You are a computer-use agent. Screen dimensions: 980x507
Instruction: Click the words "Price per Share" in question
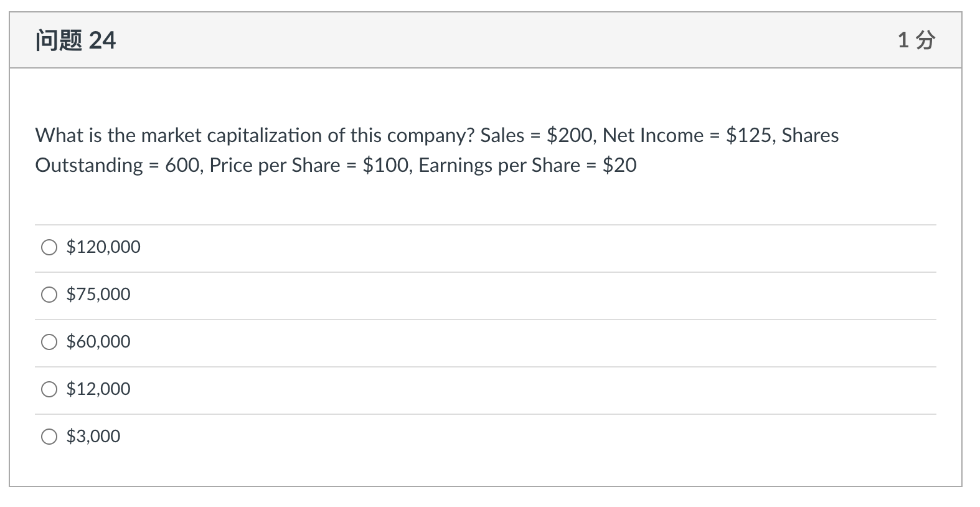coord(275,165)
